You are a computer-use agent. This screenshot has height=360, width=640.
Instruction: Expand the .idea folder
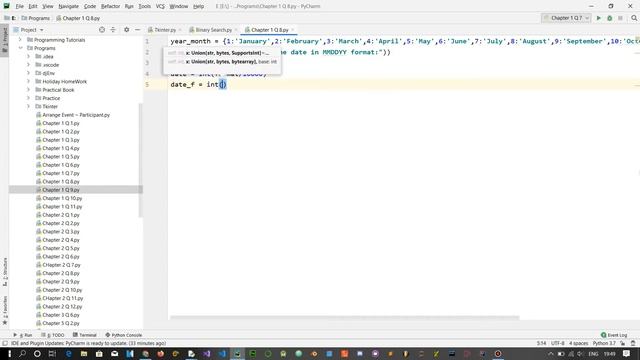(x=29, y=56)
